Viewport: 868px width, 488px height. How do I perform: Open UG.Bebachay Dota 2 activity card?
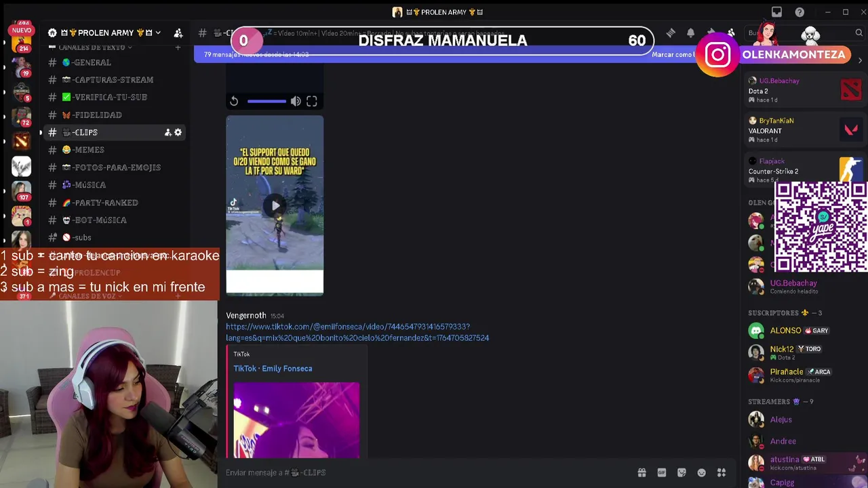[804, 90]
